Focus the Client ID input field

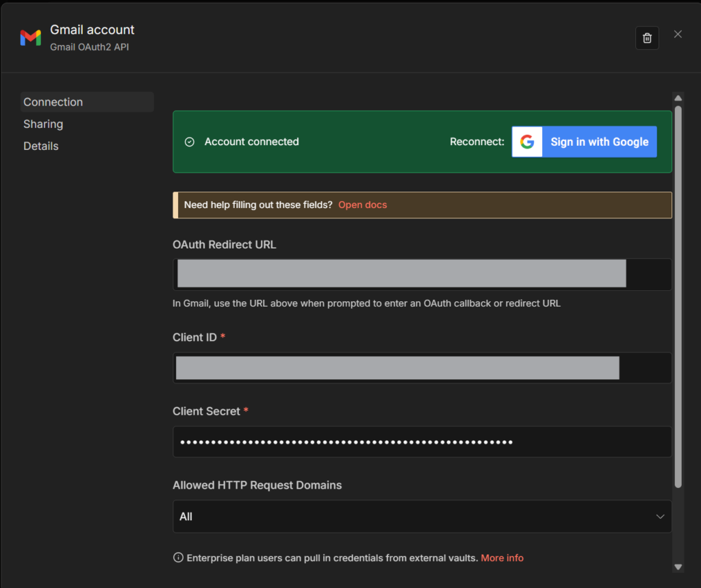point(422,368)
